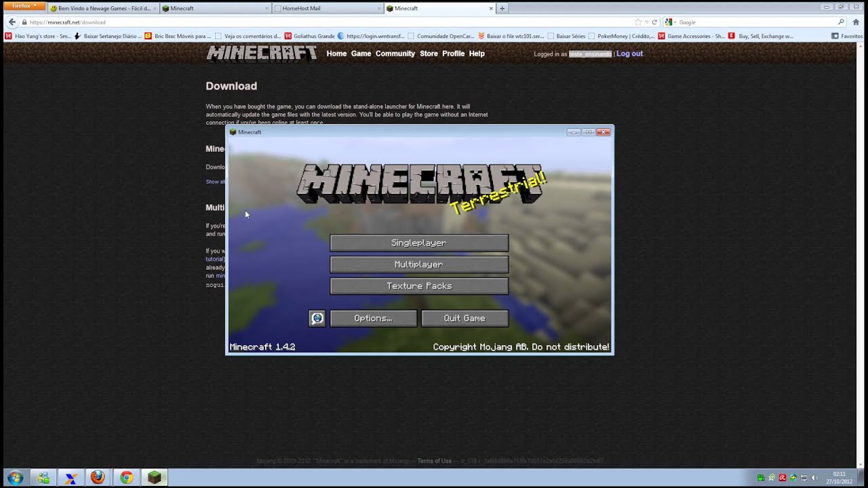This screenshot has width=868, height=488.
Task: Switch to Minecraft taskbar icon
Action: [x=155, y=478]
